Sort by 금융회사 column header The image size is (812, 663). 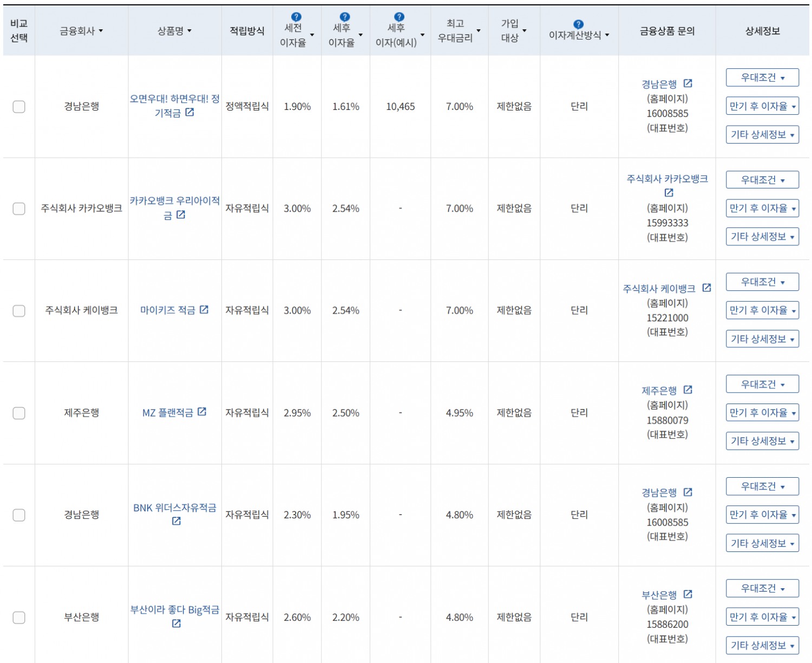[81, 31]
